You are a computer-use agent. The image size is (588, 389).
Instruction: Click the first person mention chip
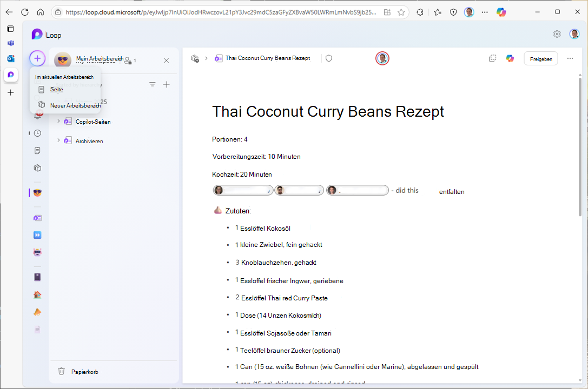tap(243, 190)
